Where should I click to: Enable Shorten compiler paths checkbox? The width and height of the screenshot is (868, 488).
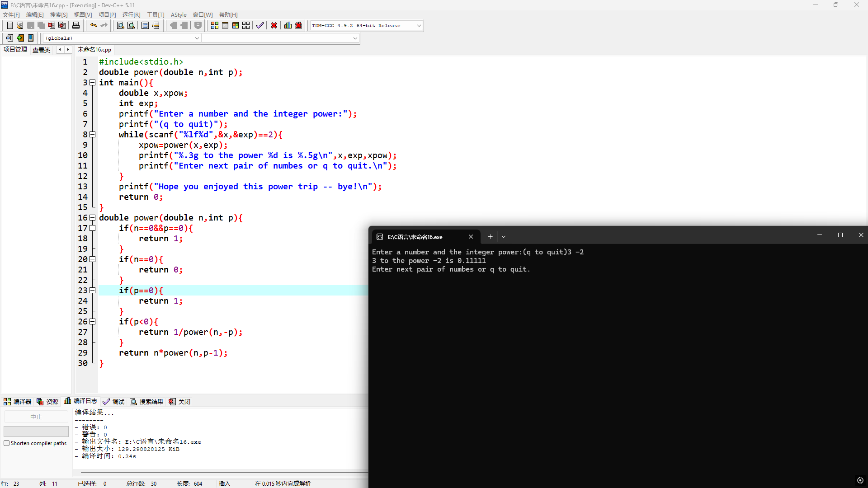[x=7, y=443]
